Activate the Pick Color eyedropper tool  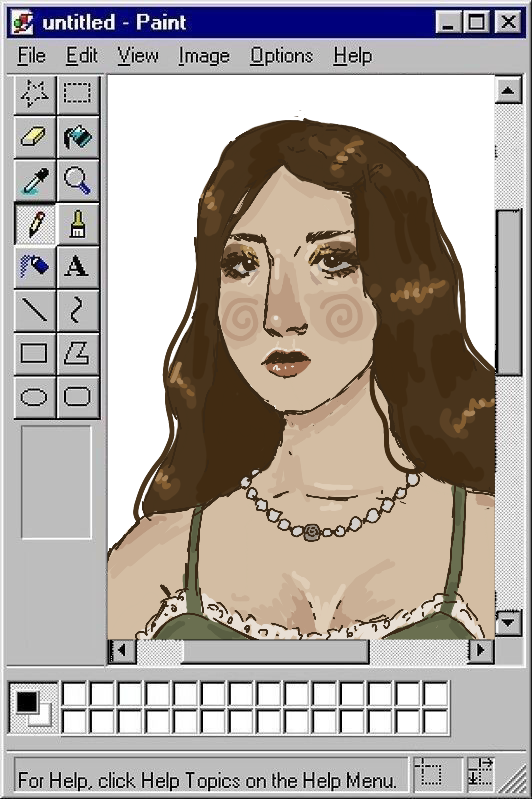point(35,181)
